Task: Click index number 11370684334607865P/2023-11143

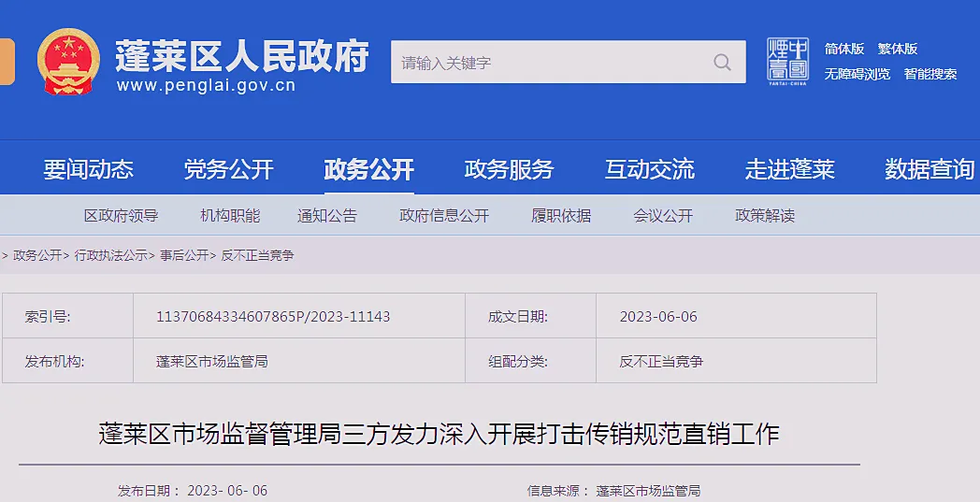Action: pyautogui.click(x=273, y=316)
